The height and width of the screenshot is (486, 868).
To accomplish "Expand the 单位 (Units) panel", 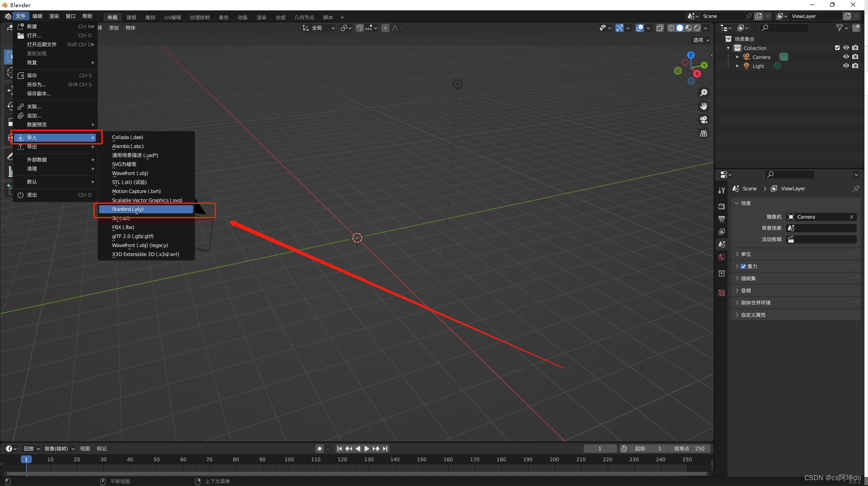I will 746,254.
